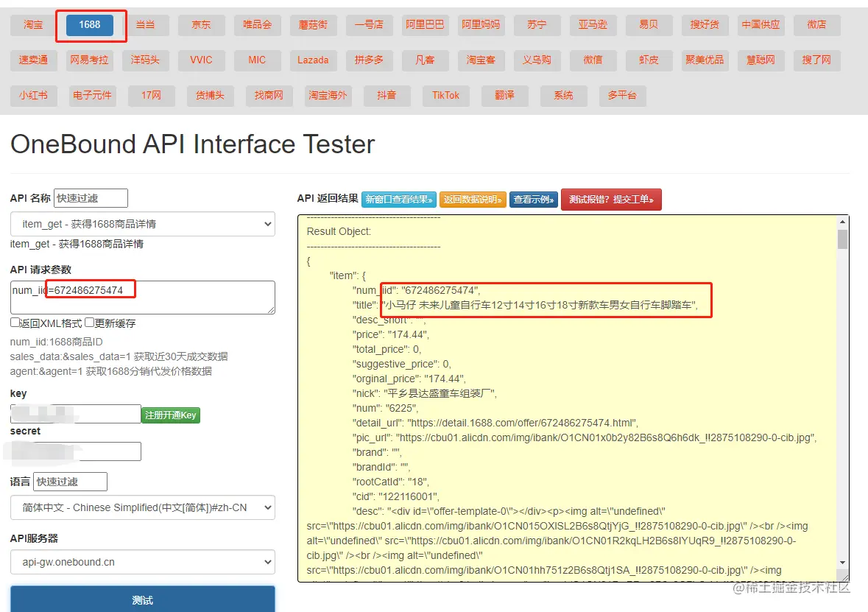Select the 小红书 tab

33,96
